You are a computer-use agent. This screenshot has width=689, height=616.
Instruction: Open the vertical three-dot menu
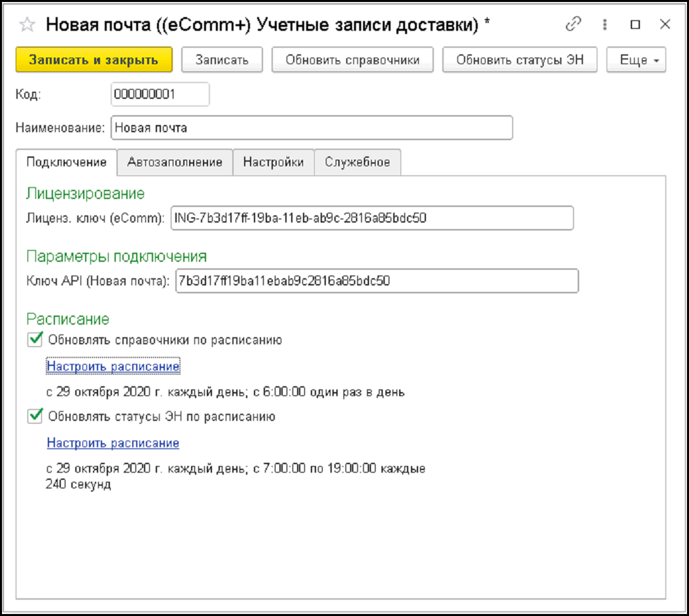pyautogui.click(x=607, y=24)
